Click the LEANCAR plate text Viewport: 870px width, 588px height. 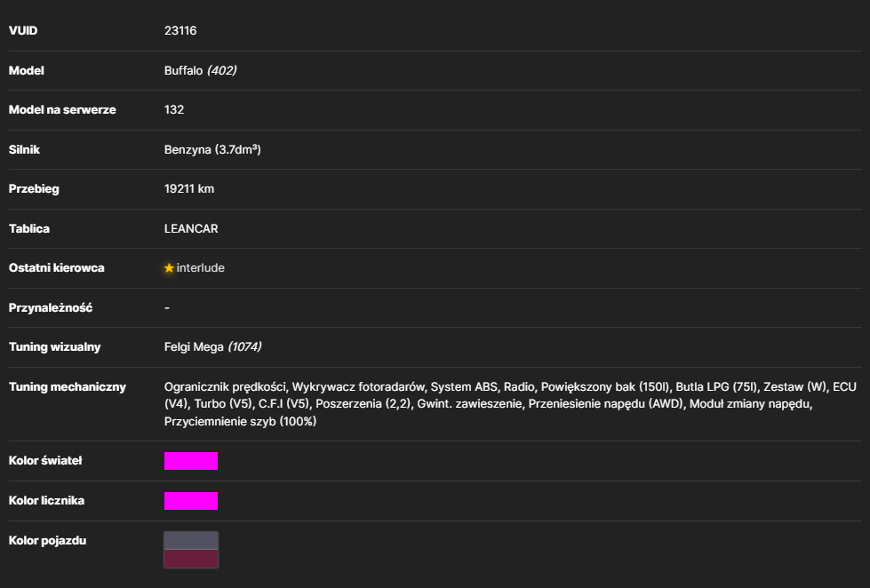click(191, 229)
